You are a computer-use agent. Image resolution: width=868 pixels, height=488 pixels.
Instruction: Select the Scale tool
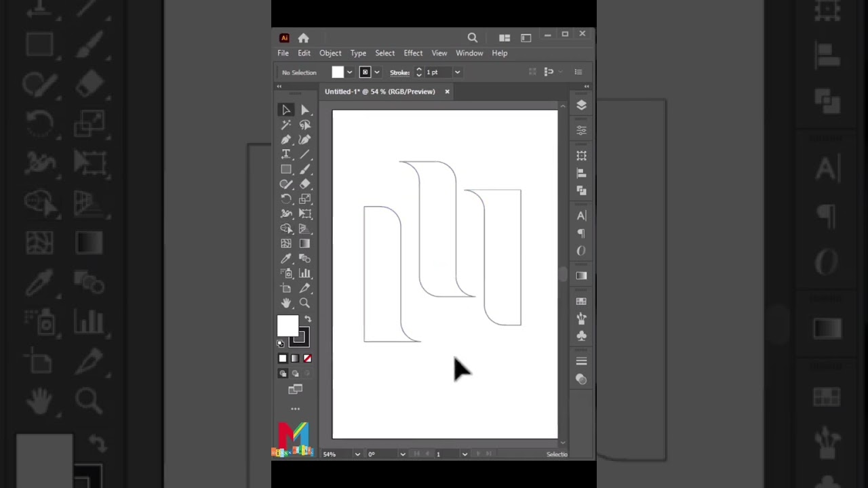[305, 199]
